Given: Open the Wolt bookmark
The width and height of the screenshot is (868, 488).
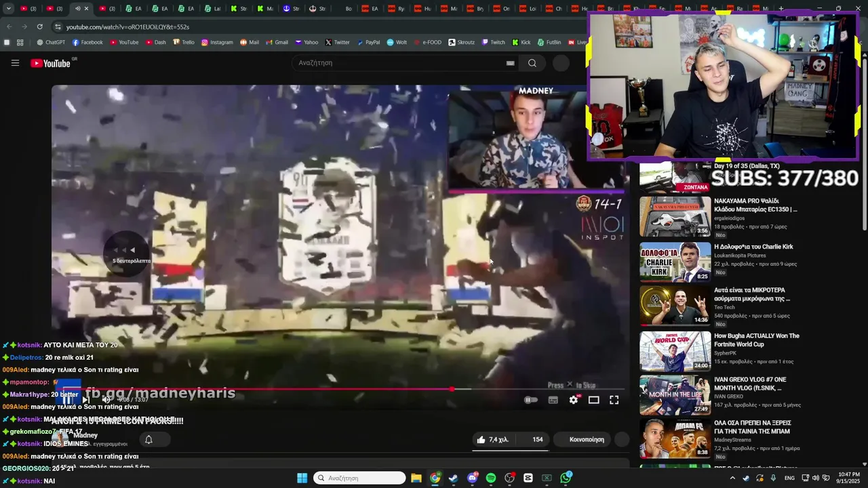Looking at the screenshot, I should 397,42.
